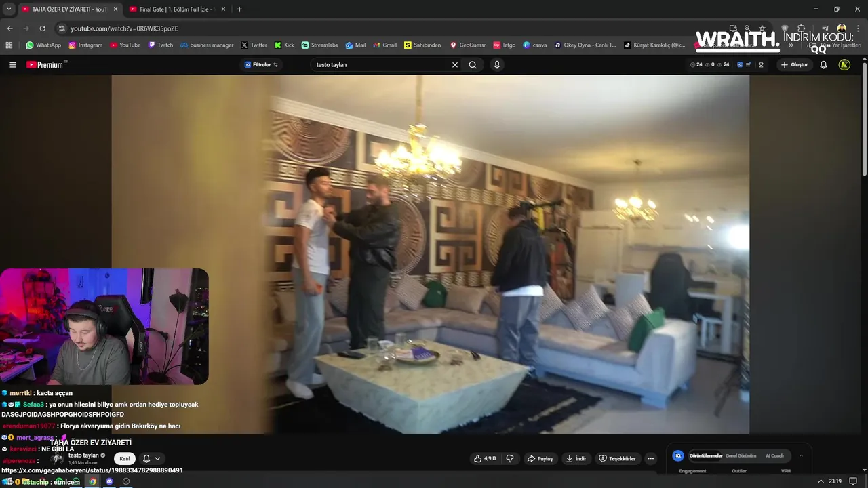Image resolution: width=868 pixels, height=488 pixels.
Task: Collapse the IQ panel with chevron
Action: point(801,455)
